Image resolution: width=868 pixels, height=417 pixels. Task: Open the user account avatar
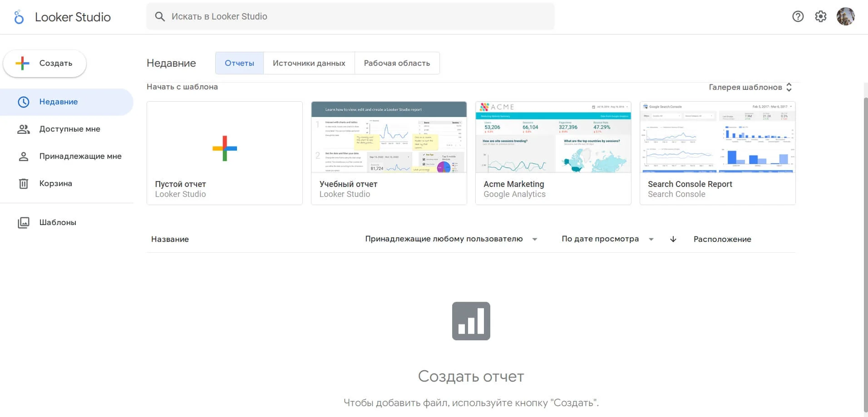coord(845,17)
